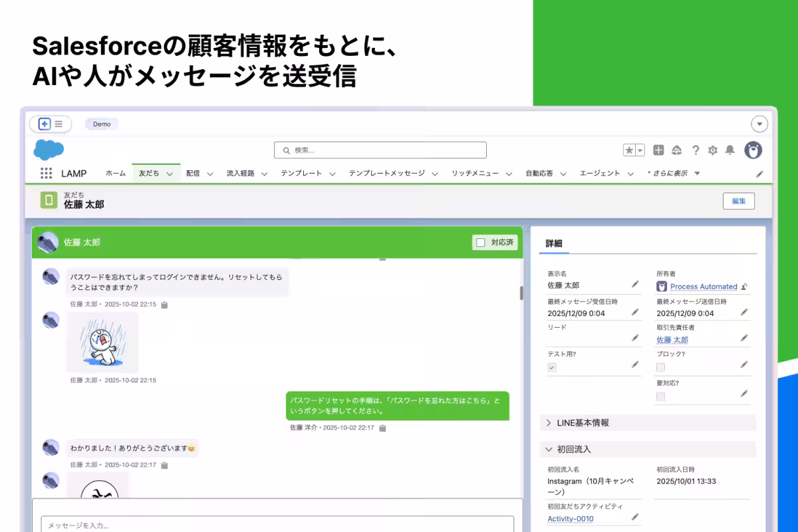The height and width of the screenshot is (532, 798).
Task: Click the bear avatar profile icon
Action: pyautogui.click(x=753, y=150)
